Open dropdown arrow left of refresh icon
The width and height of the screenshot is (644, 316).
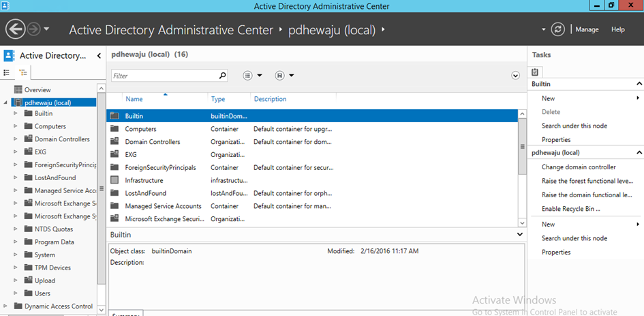[x=544, y=29]
